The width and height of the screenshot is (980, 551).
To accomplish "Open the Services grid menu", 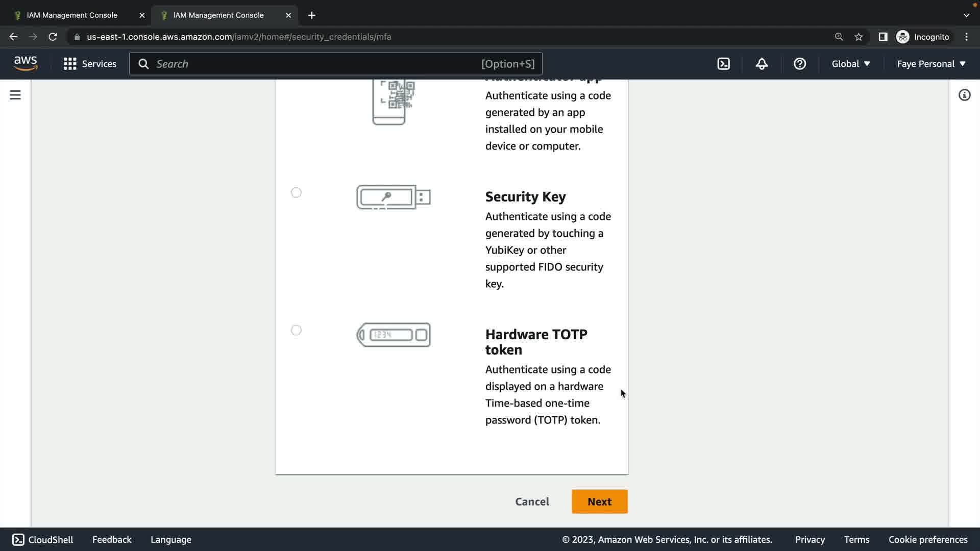I will click(x=90, y=64).
